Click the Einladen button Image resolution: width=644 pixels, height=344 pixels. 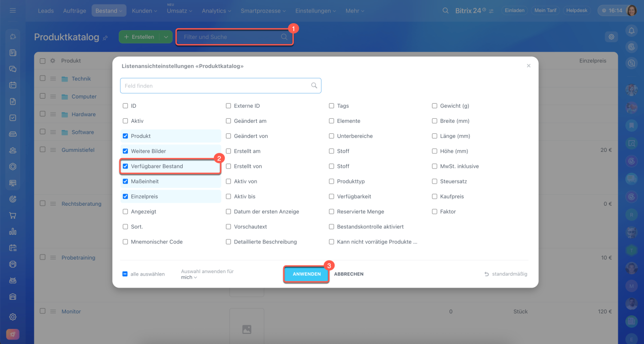514,11
